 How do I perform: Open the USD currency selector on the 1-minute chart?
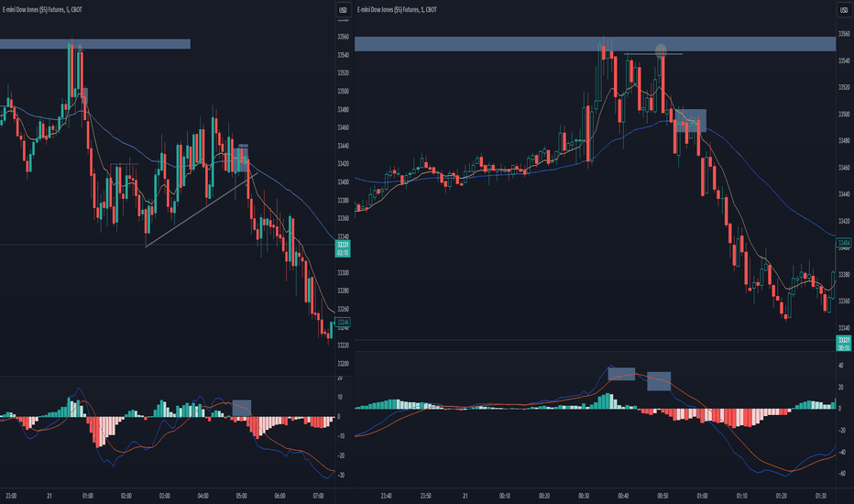coord(844,10)
